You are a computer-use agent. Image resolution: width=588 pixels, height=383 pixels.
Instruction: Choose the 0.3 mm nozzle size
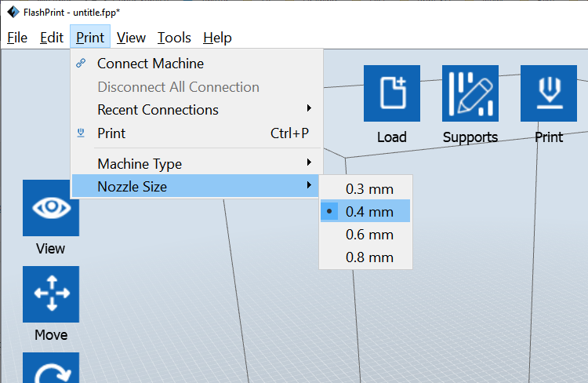pyautogui.click(x=365, y=189)
